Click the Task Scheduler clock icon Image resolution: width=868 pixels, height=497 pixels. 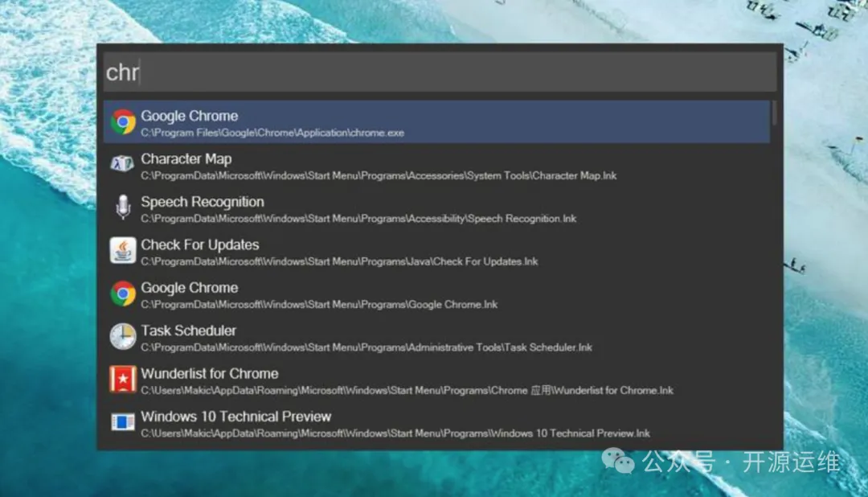click(x=123, y=336)
